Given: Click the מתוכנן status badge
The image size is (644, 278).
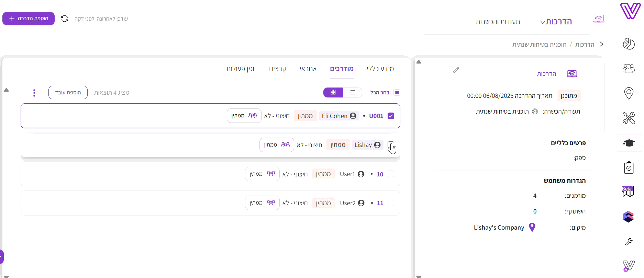Looking at the screenshot, I should coord(569,96).
